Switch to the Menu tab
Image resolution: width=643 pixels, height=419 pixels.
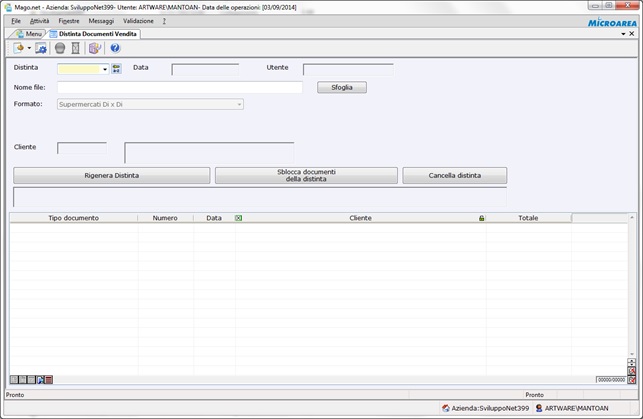point(29,34)
